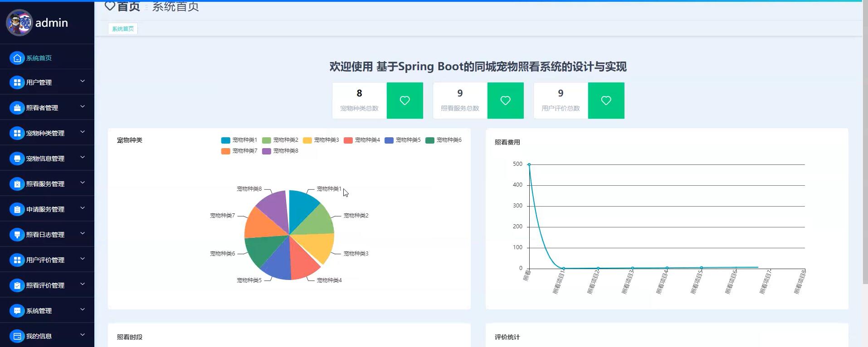Viewport: 868px width, 347px height.
Task: Toggle 宠物种类7 legend entry
Action: tap(239, 151)
